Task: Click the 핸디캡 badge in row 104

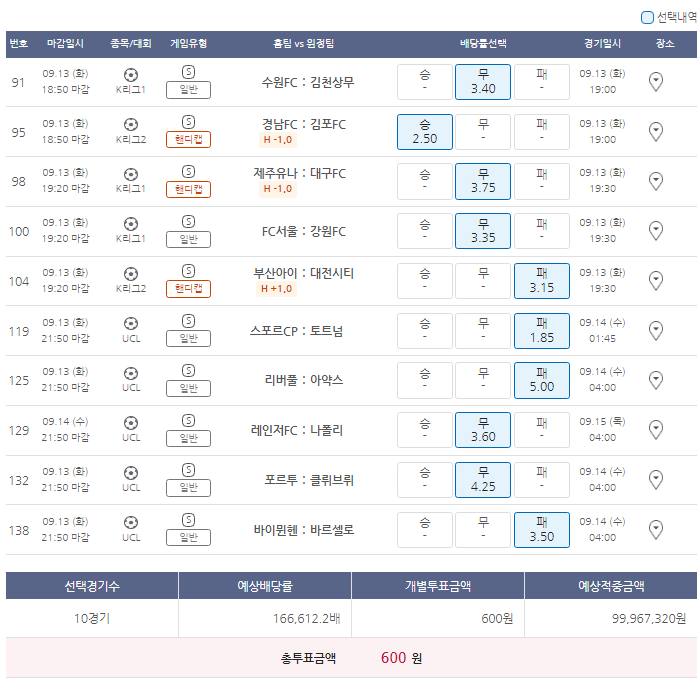Action: point(188,289)
